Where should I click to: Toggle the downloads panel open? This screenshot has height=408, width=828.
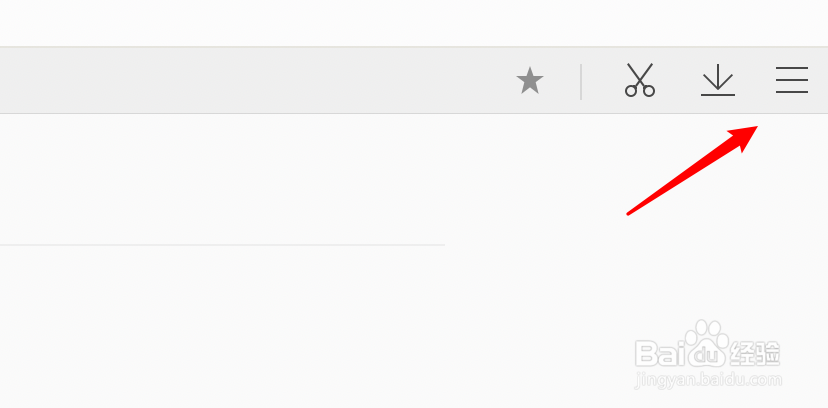click(x=718, y=81)
